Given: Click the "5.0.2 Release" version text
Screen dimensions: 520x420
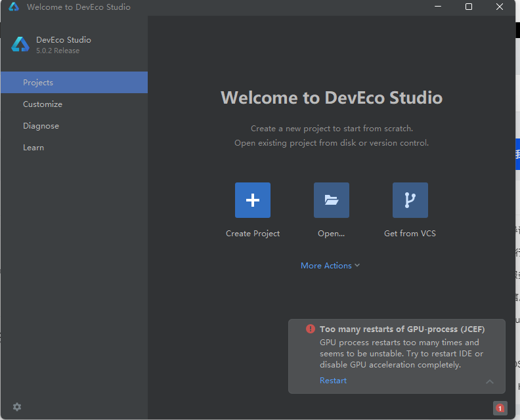Looking at the screenshot, I should tap(58, 51).
